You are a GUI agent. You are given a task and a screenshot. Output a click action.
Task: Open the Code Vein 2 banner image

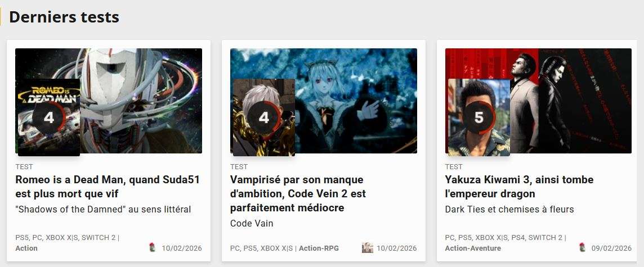(324, 101)
